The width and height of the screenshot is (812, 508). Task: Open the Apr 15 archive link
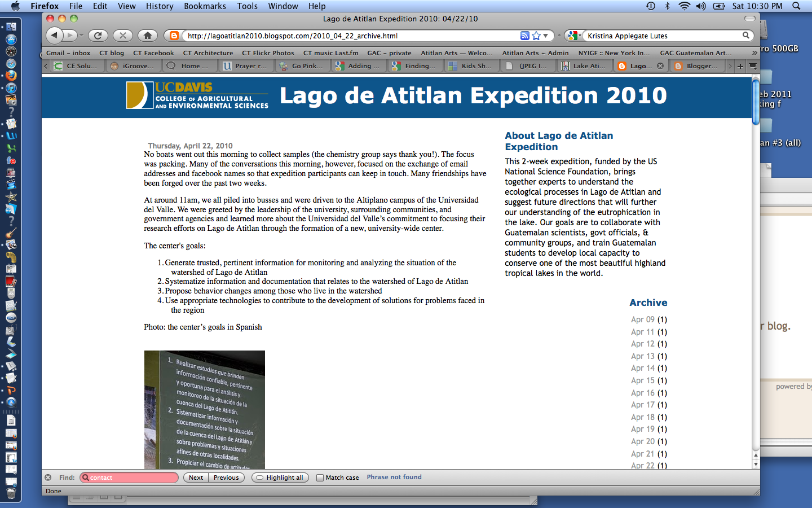[643, 380]
